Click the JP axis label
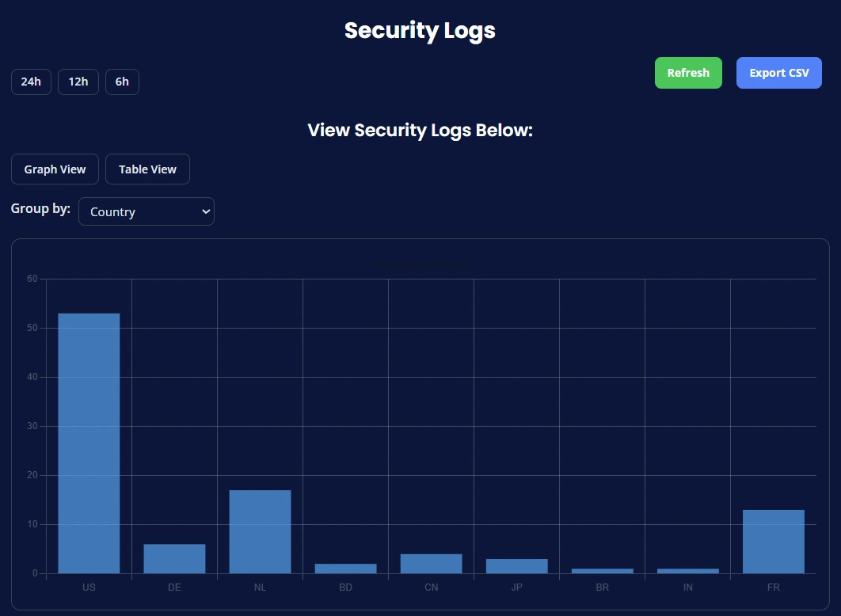This screenshot has width=841, height=616. tap(516, 587)
